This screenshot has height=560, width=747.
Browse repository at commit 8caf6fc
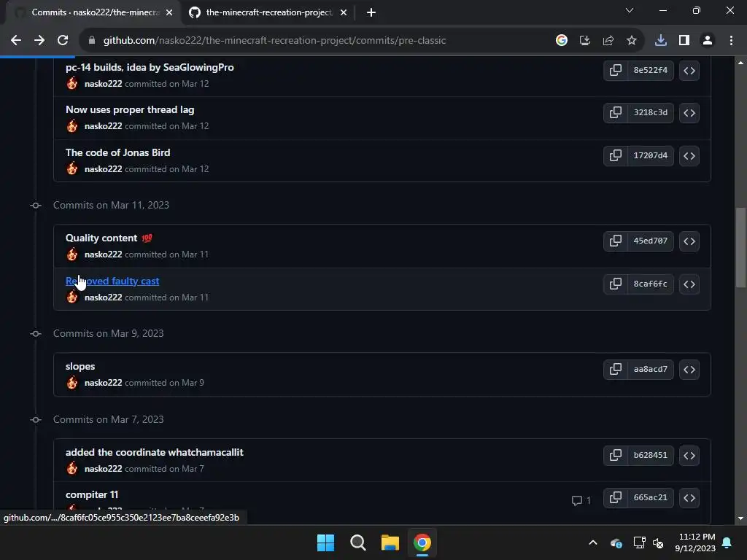point(689,284)
